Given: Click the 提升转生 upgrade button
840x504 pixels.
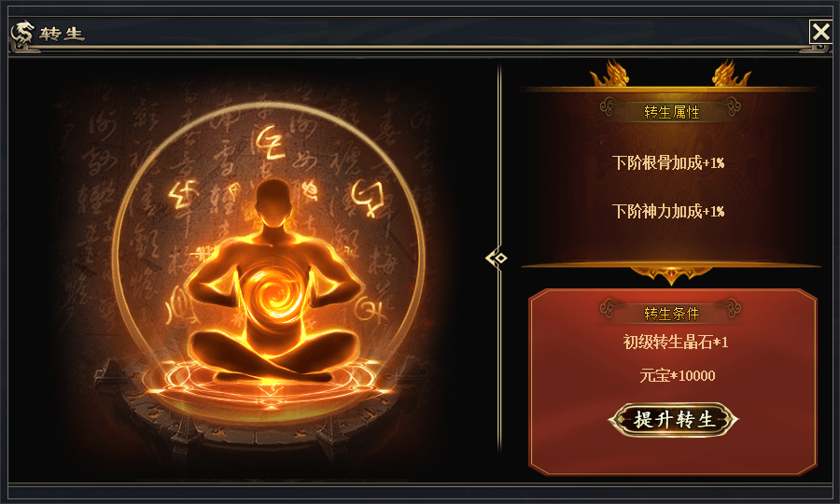Looking at the screenshot, I should point(673,419).
